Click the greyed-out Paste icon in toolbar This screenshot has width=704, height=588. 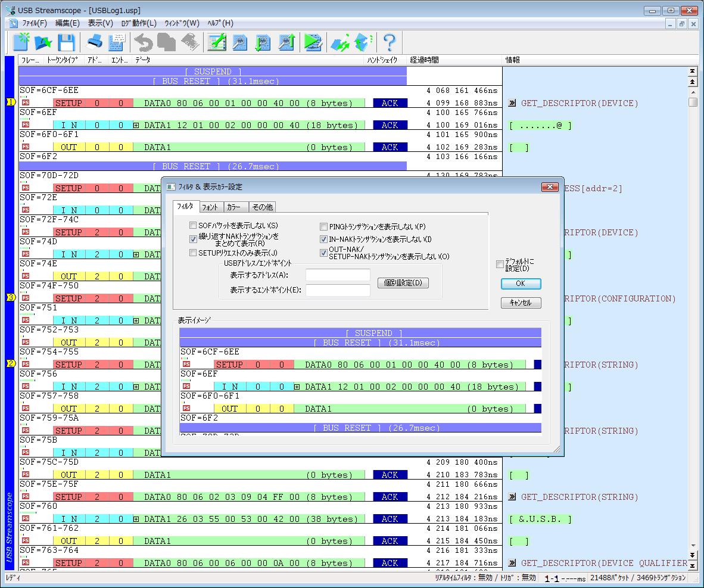click(190, 42)
